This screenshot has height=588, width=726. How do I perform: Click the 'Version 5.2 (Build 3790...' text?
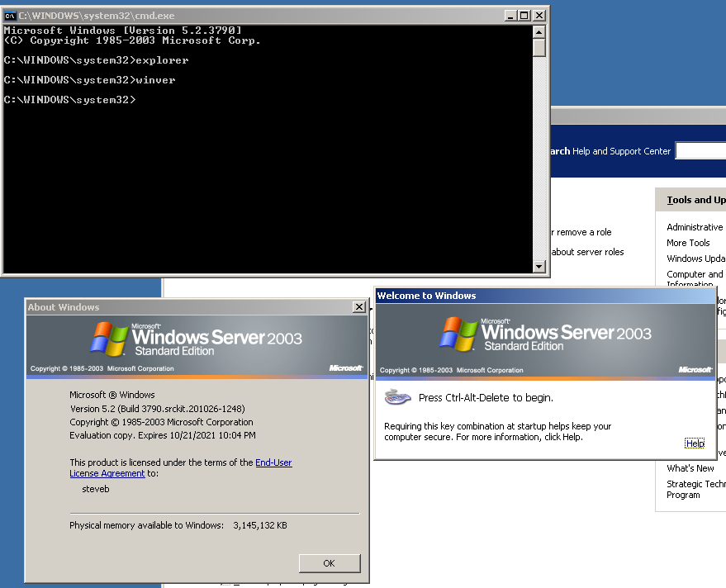click(158, 409)
